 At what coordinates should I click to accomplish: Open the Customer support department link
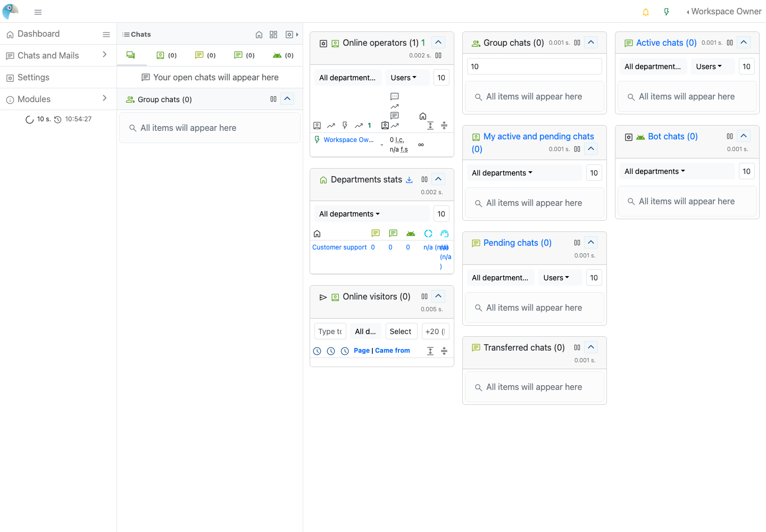pos(339,247)
